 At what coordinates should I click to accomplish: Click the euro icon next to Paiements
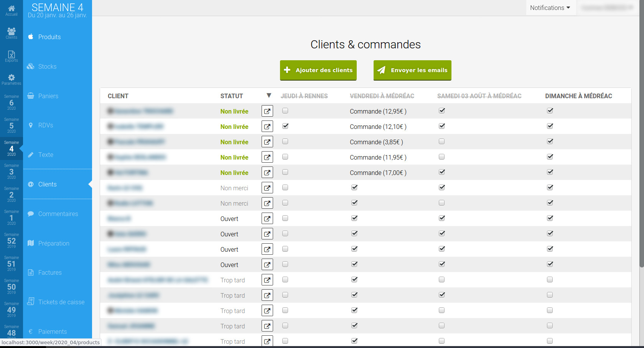[x=30, y=331]
